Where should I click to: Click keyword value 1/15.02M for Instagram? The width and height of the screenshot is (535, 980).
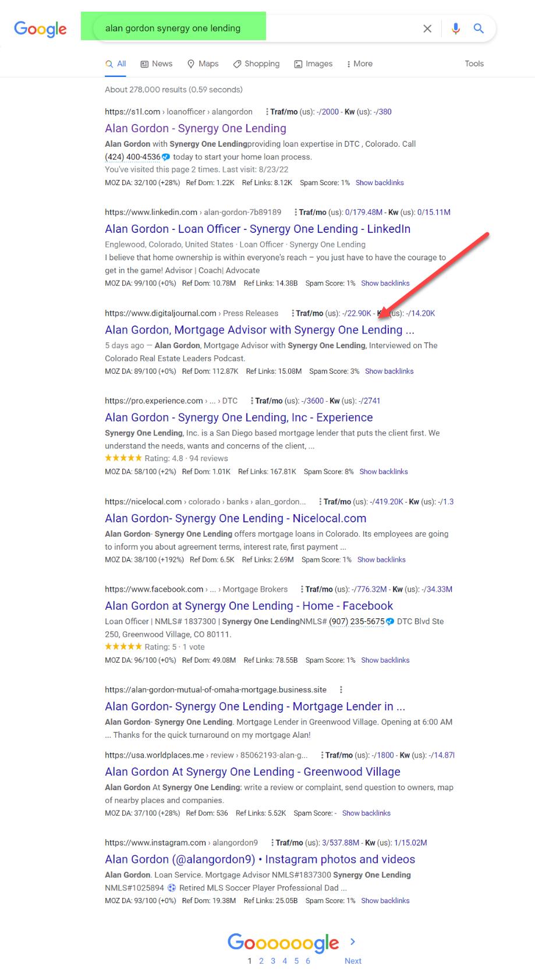pos(410,843)
